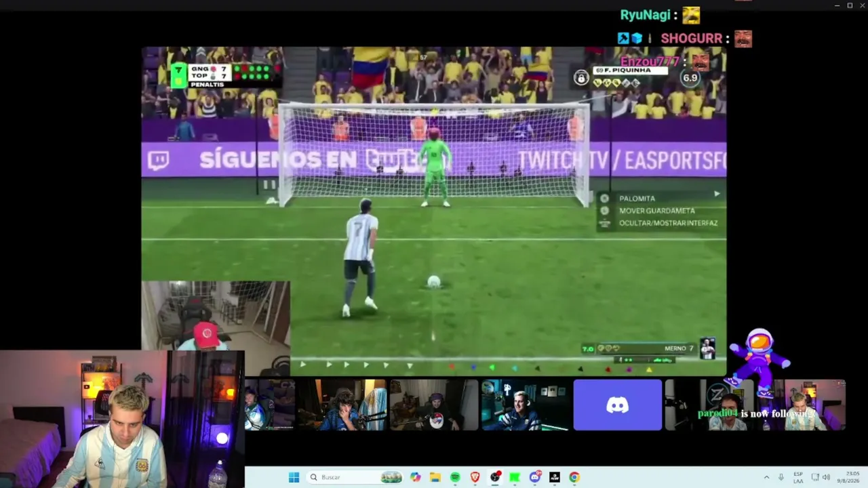Select OCULTAR/MOSTRAR INTERFAZ option
The image size is (868, 488).
pos(668,223)
